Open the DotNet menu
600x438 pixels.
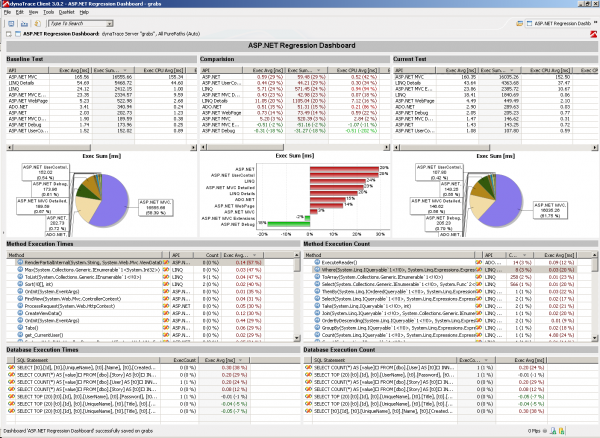click(66, 12)
